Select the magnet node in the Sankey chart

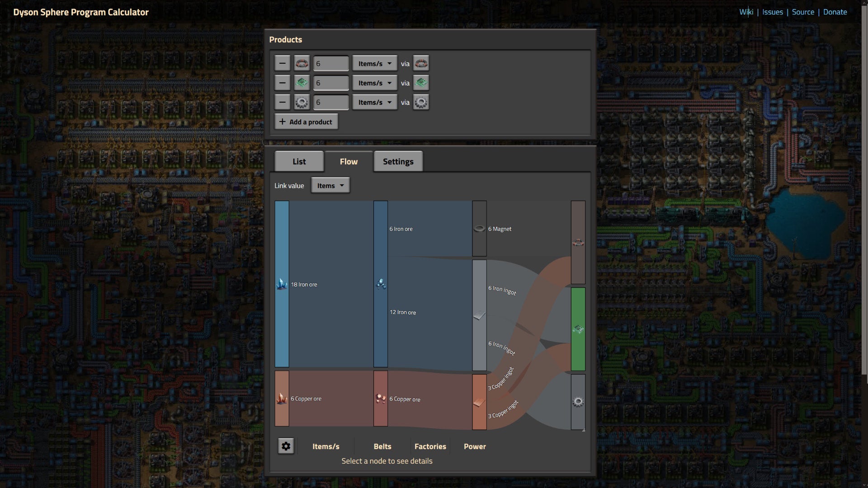479,229
